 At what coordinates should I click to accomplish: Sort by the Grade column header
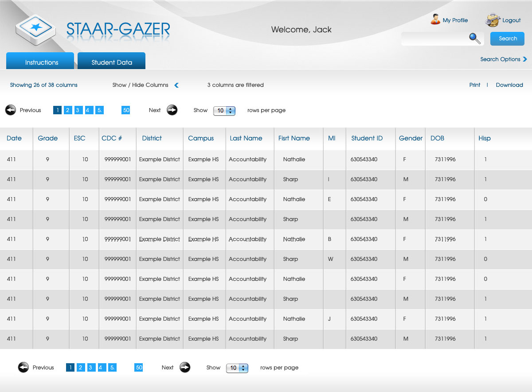(x=48, y=138)
